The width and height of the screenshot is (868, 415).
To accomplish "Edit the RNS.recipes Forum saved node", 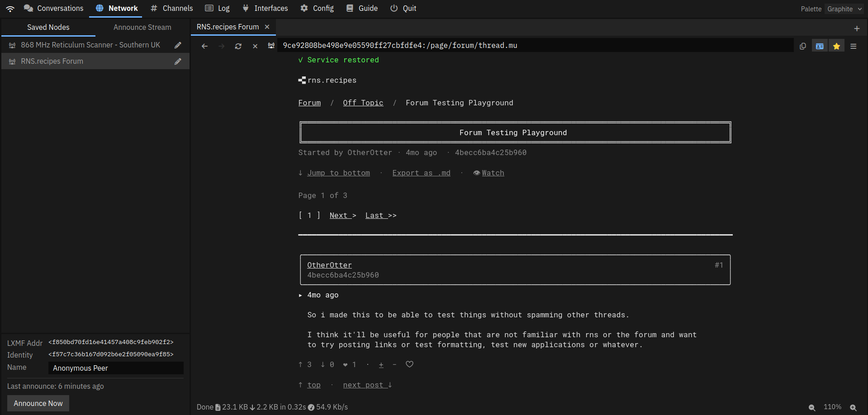I will point(178,61).
